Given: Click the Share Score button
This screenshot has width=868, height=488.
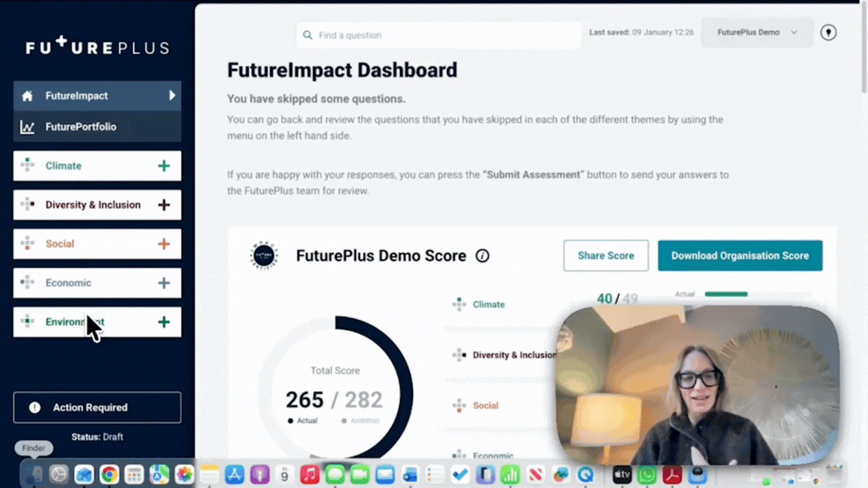Looking at the screenshot, I should 606,256.
